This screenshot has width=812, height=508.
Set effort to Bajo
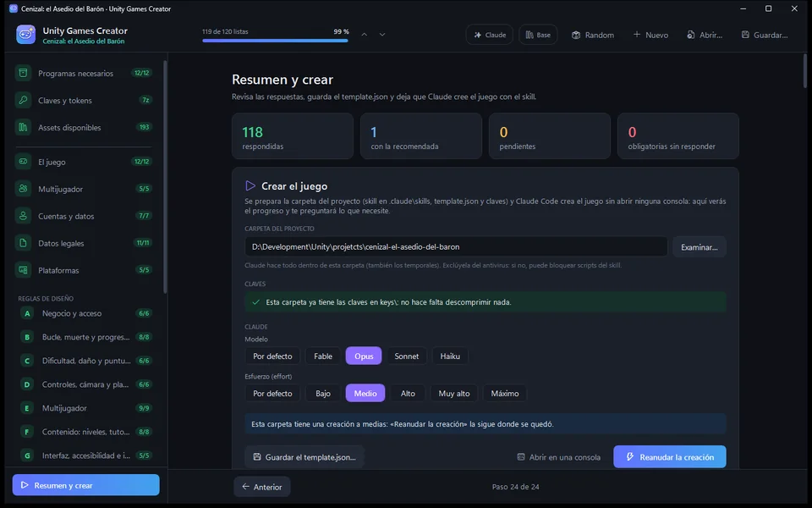pos(322,394)
